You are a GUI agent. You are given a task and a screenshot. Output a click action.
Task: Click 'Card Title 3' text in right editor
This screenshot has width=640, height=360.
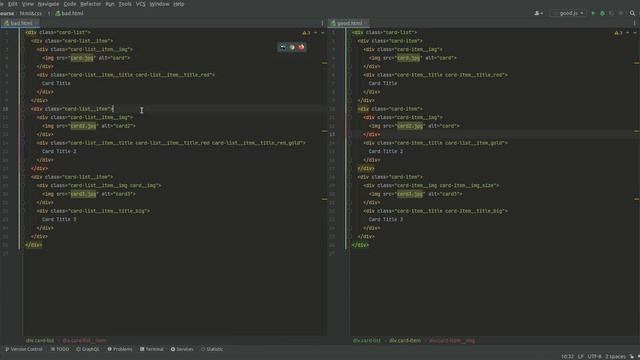click(385, 220)
